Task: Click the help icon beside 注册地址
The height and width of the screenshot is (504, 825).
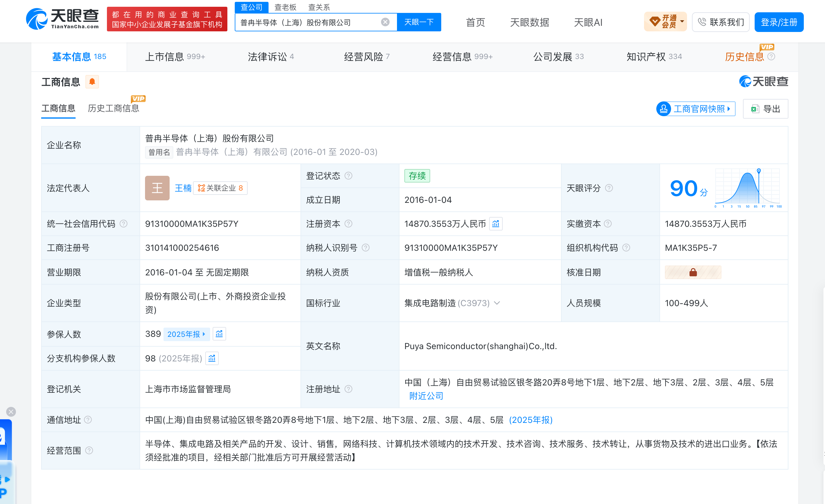Action: point(348,389)
